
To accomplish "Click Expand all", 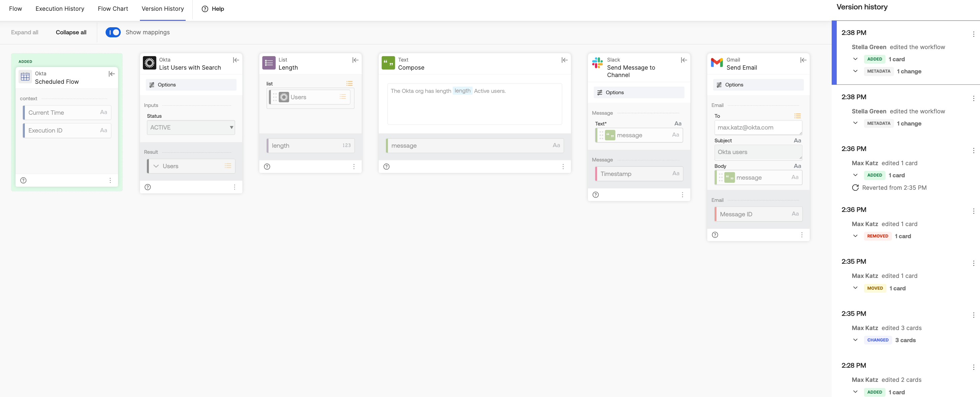I will (x=25, y=32).
